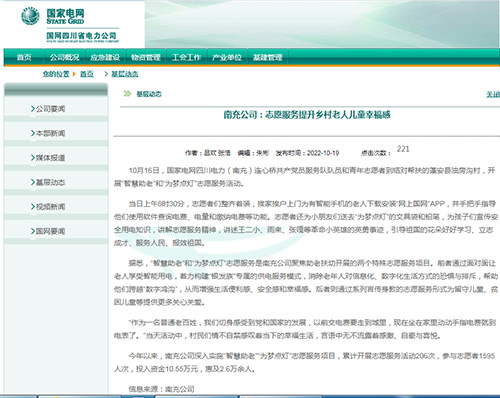Open the 产业单位 navigation menu item
This screenshot has height=398, width=500.
[227, 57]
